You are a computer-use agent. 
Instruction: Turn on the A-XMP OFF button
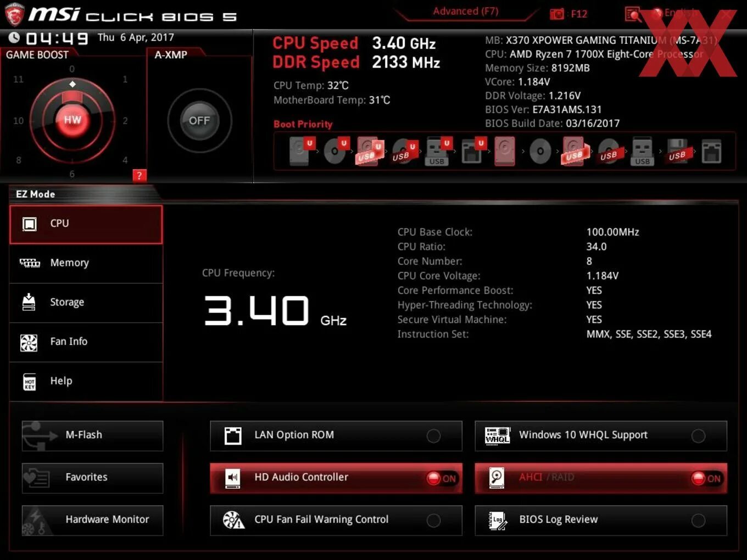click(199, 120)
